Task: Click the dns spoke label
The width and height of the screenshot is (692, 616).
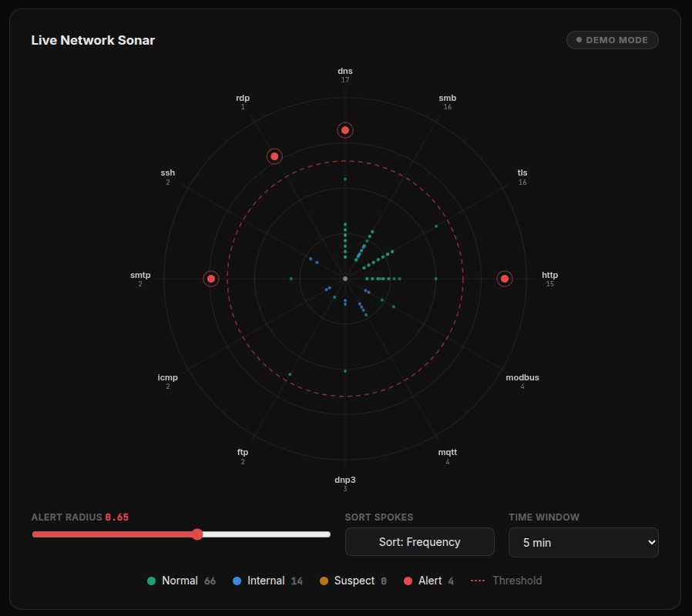Action: tap(345, 71)
